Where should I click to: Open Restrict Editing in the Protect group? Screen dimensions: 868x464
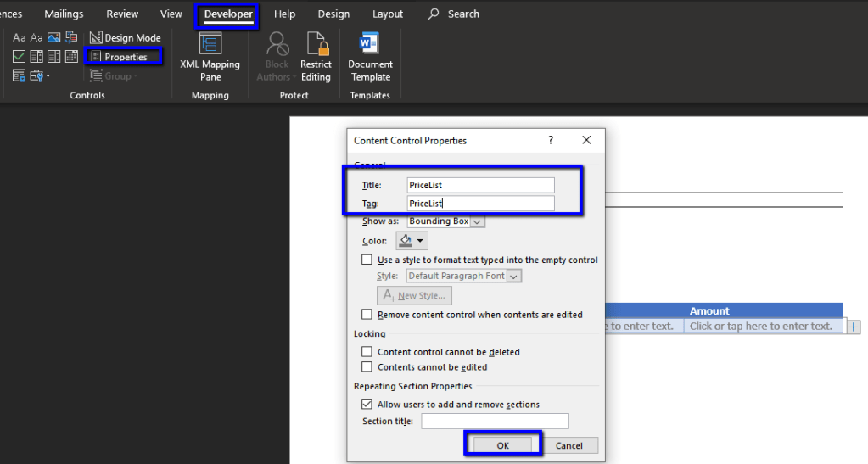(x=316, y=56)
